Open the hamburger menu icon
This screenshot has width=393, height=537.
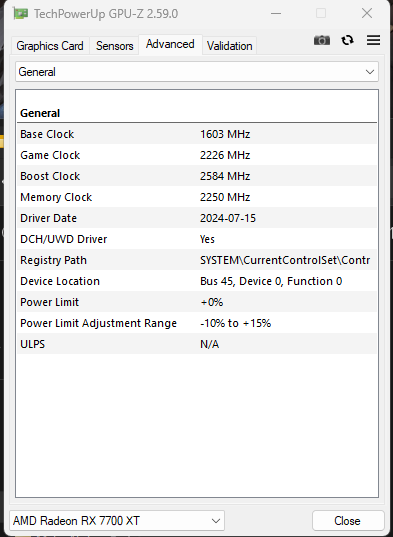tap(373, 40)
